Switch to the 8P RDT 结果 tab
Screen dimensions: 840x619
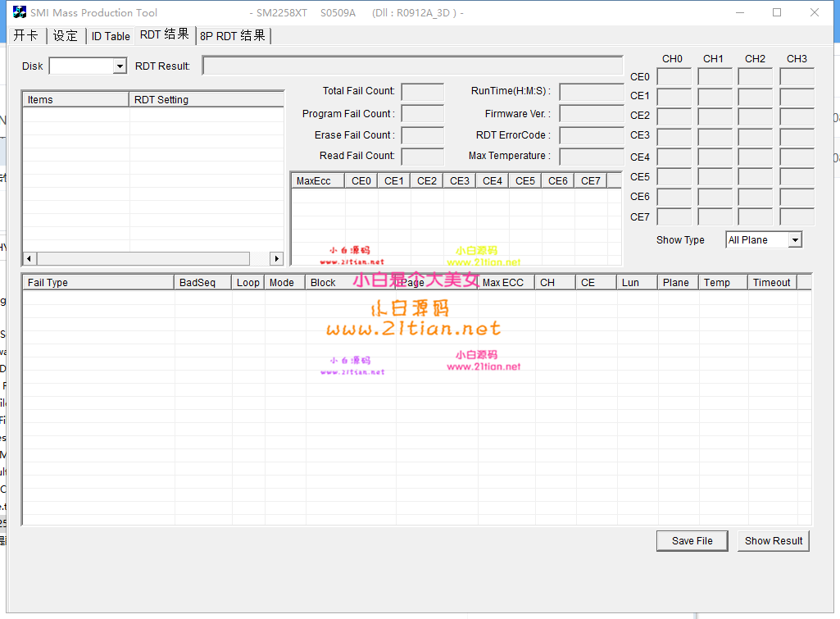[x=233, y=36]
